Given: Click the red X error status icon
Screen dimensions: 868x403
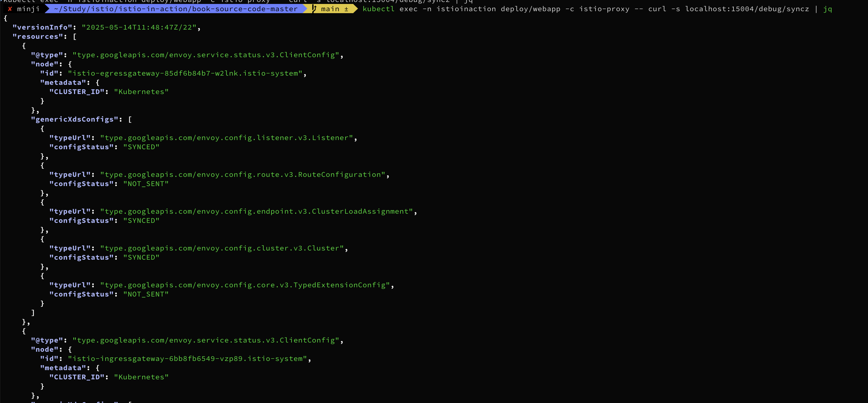Looking at the screenshot, I should (x=10, y=9).
